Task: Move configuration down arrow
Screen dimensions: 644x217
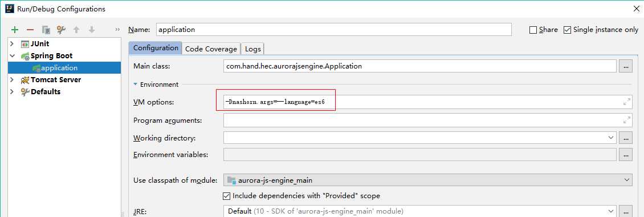Action: click(92, 30)
